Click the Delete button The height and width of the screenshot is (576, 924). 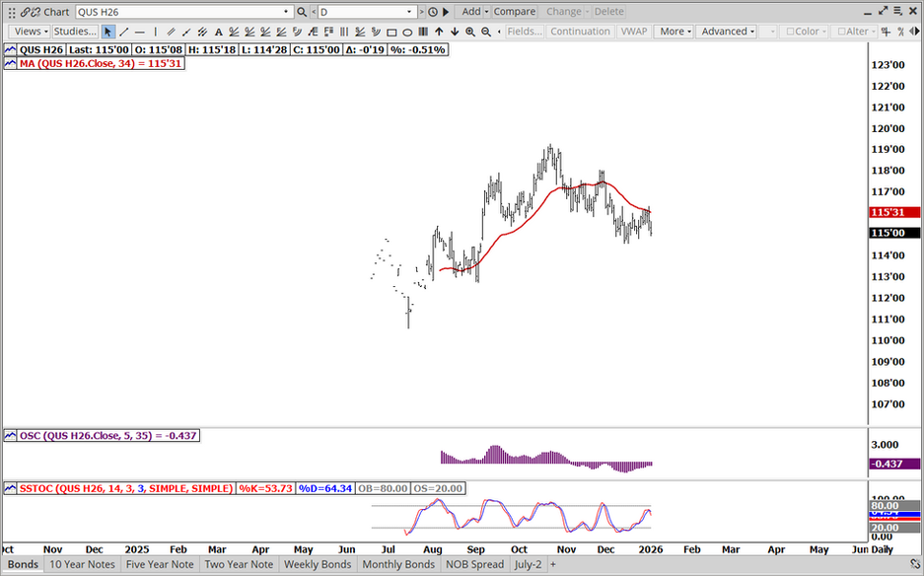click(x=608, y=12)
